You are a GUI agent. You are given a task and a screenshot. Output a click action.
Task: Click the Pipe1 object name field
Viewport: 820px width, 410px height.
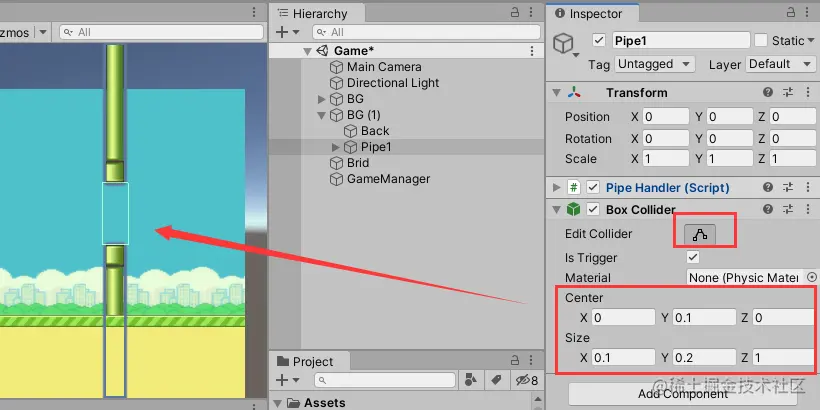tap(680, 40)
